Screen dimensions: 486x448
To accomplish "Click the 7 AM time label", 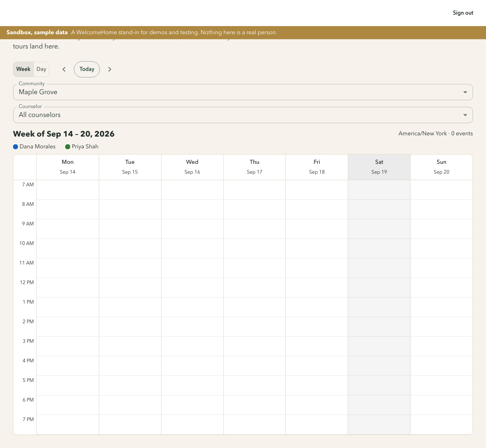I will click(28, 185).
